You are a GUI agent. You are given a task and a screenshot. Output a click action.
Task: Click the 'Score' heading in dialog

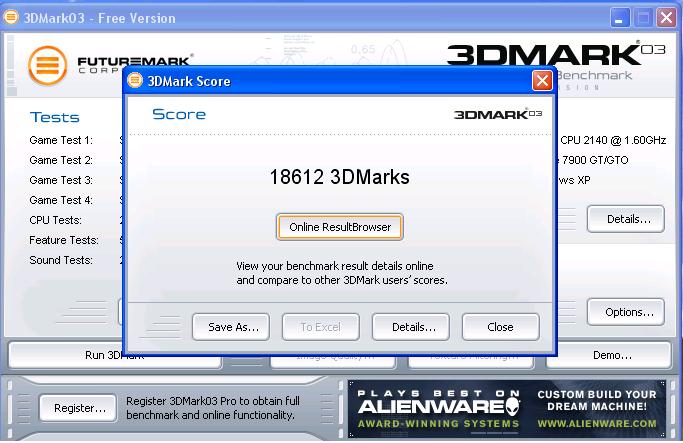click(x=179, y=114)
